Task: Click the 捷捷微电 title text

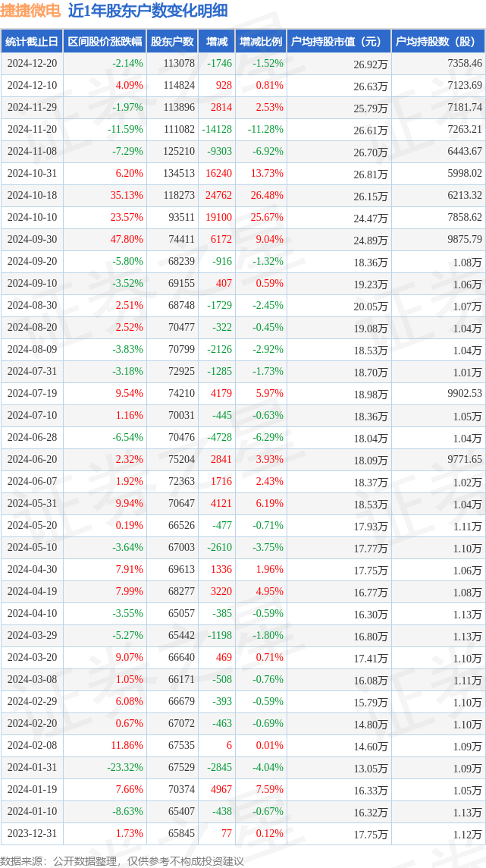Action: pyautogui.click(x=32, y=11)
